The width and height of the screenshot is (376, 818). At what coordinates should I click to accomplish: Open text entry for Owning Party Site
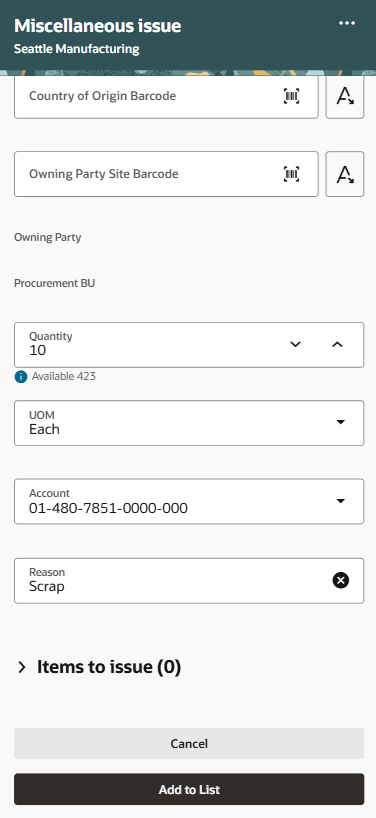coord(345,174)
